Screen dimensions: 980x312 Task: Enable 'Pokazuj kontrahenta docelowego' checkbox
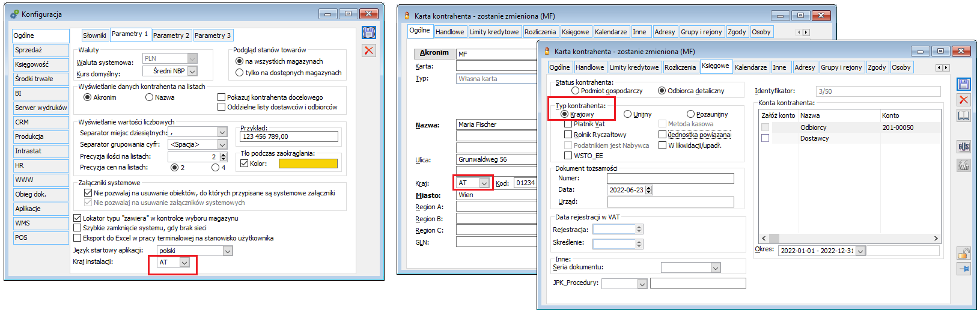point(221,97)
